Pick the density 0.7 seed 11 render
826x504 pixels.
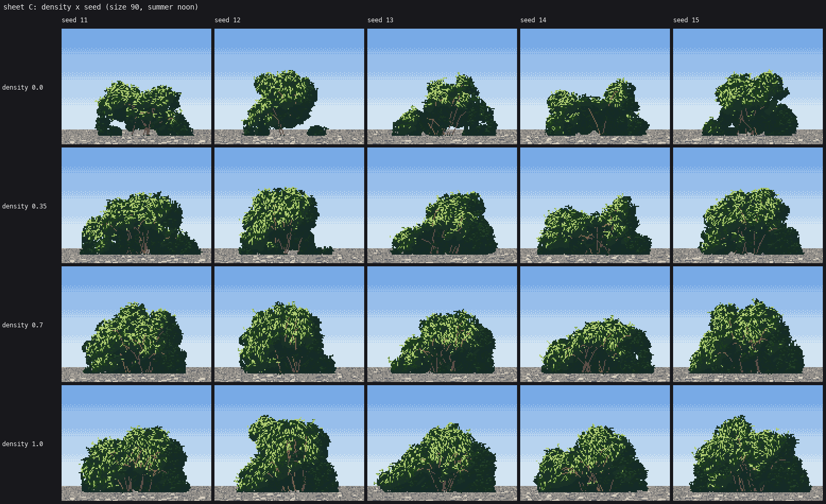[x=136, y=324]
